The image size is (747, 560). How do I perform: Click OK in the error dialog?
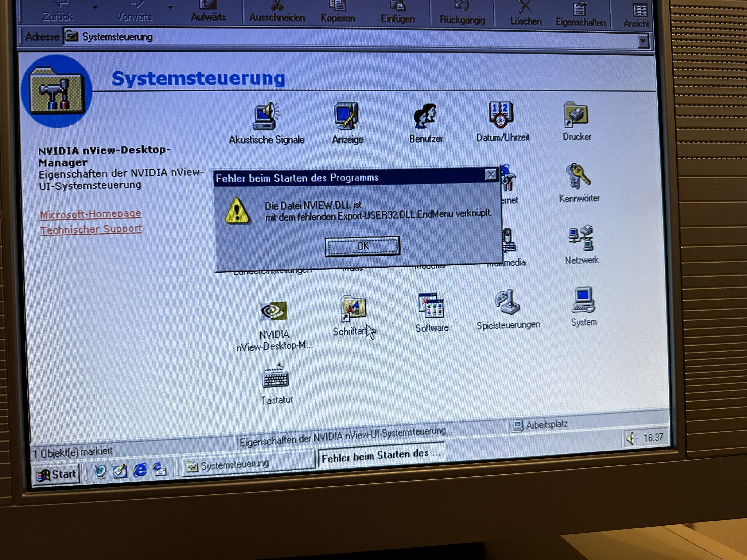(x=362, y=246)
